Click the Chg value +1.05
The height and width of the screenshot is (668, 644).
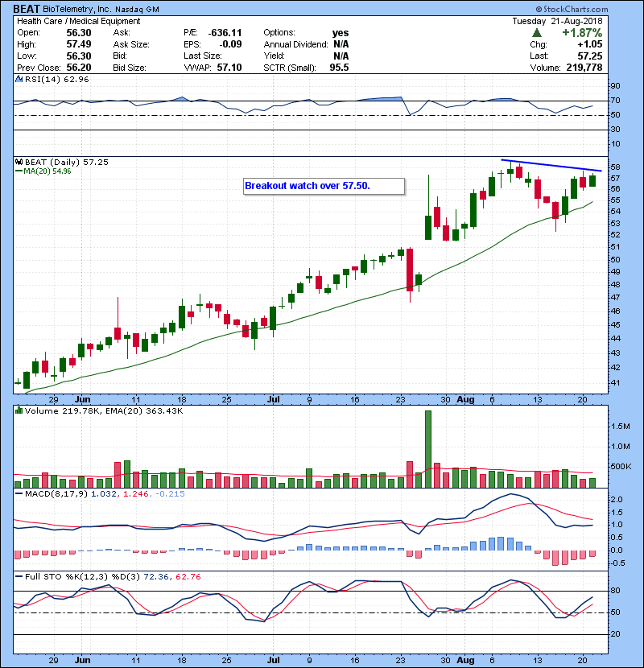click(590, 44)
